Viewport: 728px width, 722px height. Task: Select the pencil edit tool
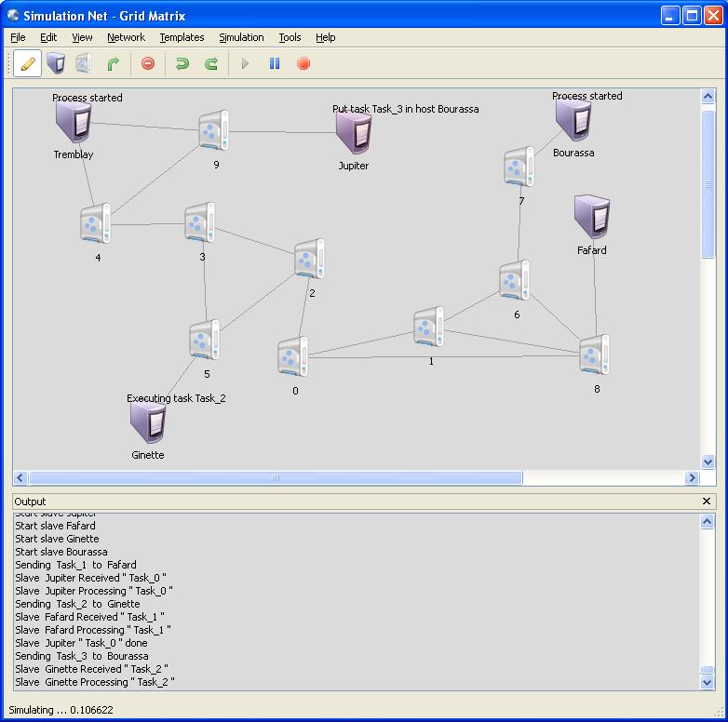click(x=28, y=63)
